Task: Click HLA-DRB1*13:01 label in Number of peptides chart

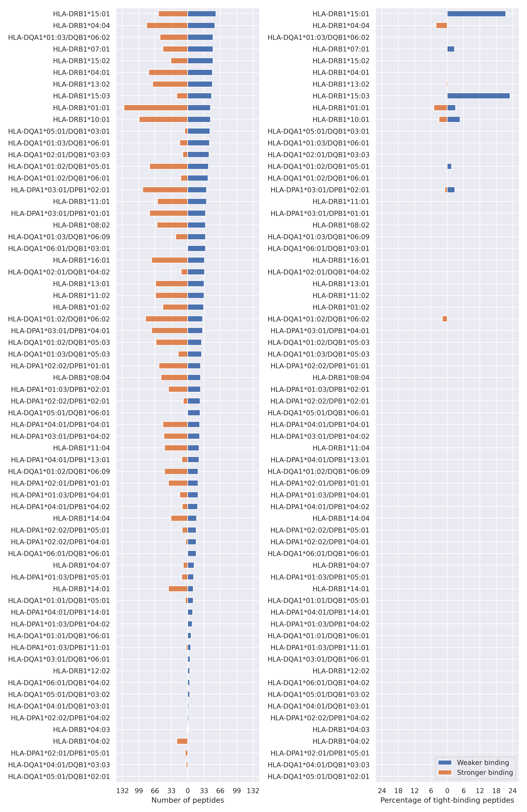Action: pyautogui.click(x=81, y=284)
